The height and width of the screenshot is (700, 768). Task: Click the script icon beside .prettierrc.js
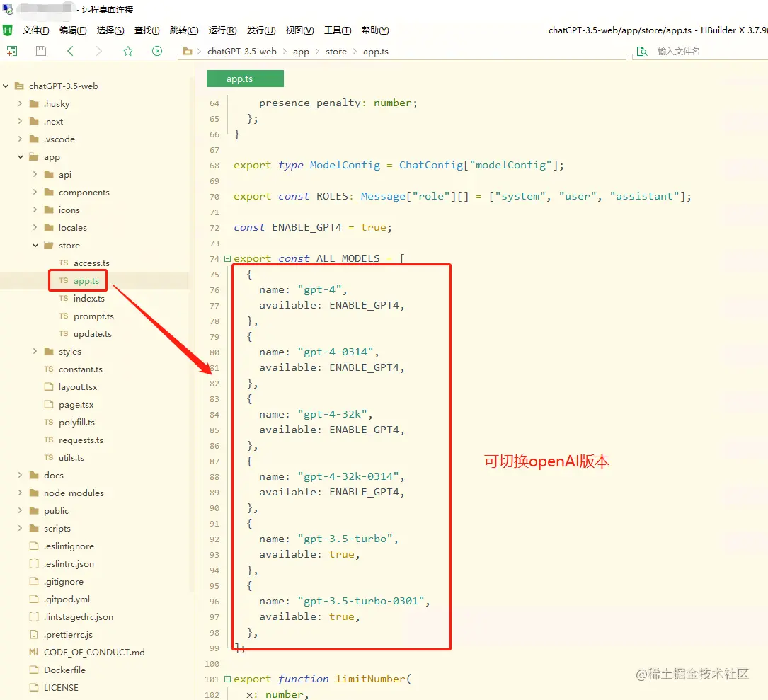point(34,634)
